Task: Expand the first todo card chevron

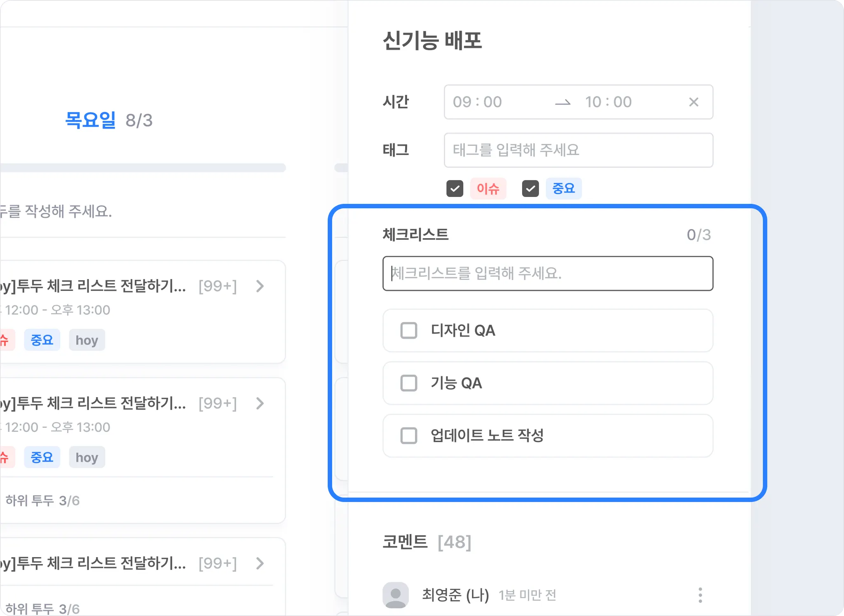Action: [260, 286]
